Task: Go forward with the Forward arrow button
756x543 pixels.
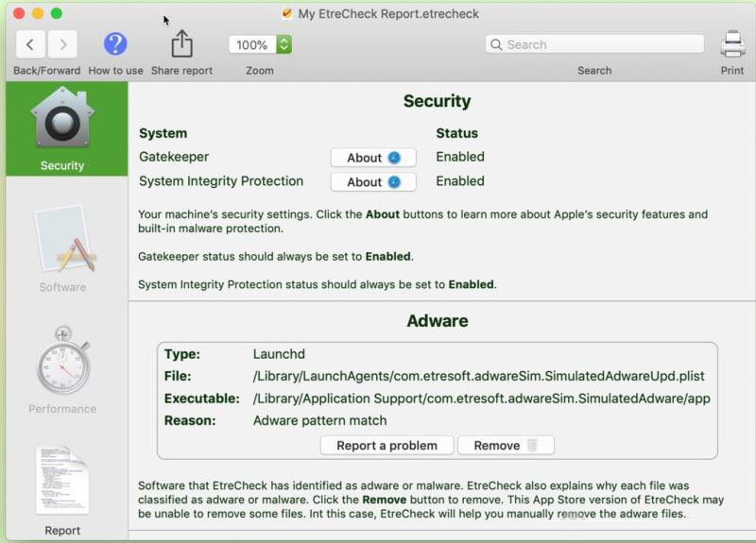Action: coord(62,44)
